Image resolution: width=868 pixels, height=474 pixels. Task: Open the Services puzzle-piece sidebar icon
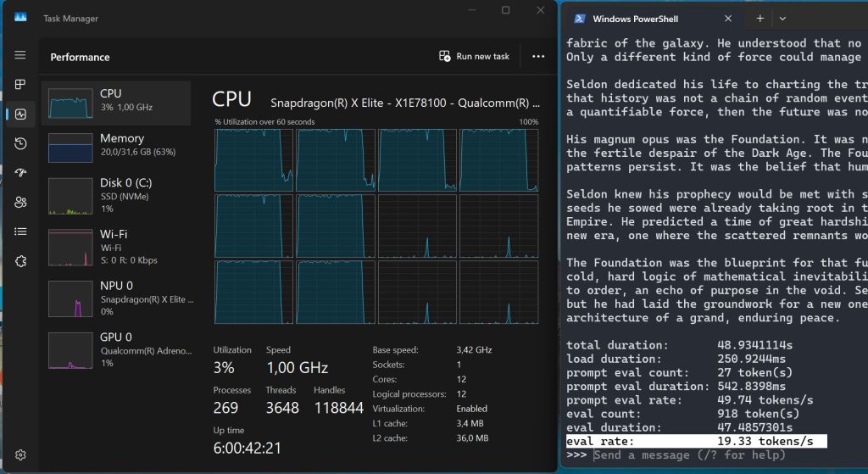(20, 260)
